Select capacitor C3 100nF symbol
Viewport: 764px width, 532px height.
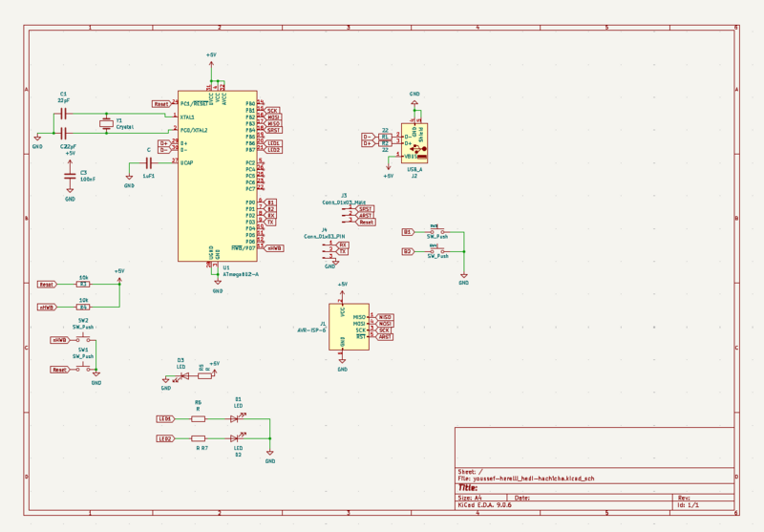(x=70, y=176)
